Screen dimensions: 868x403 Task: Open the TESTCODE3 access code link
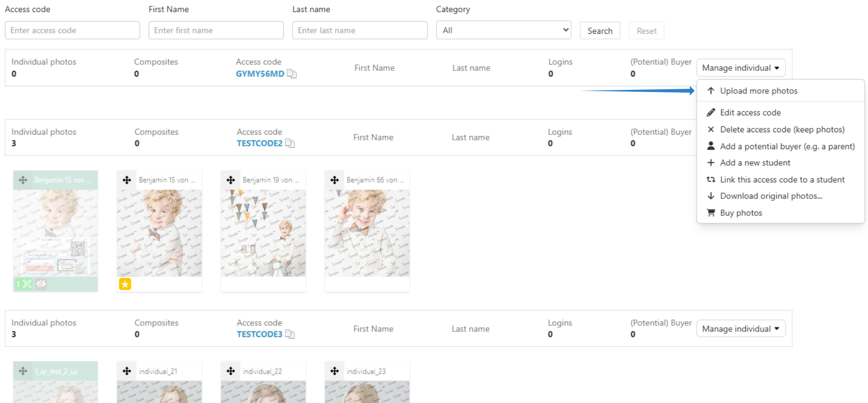tap(259, 334)
